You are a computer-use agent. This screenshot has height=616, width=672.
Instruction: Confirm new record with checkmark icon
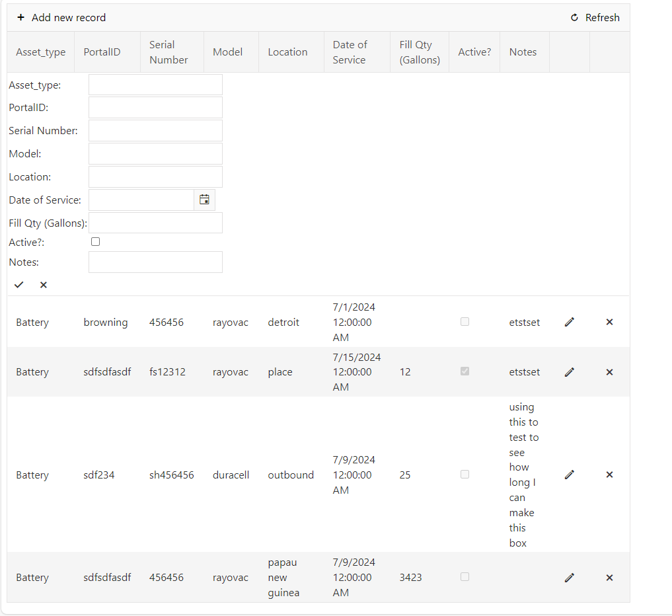click(x=19, y=285)
